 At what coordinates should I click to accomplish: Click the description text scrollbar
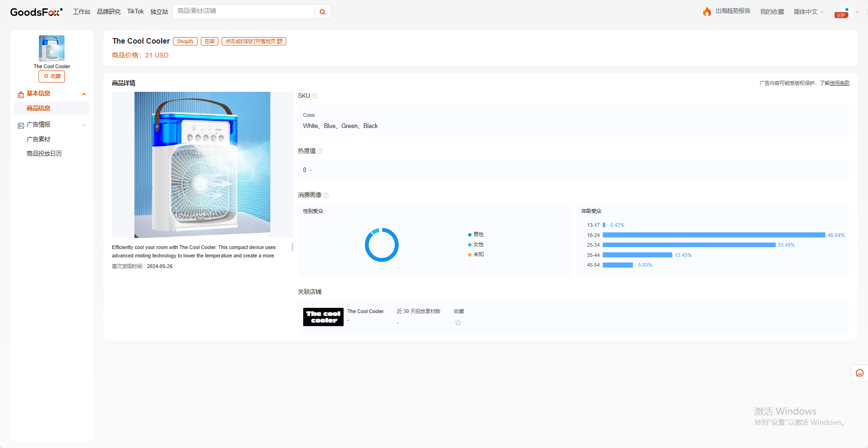coord(292,247)
